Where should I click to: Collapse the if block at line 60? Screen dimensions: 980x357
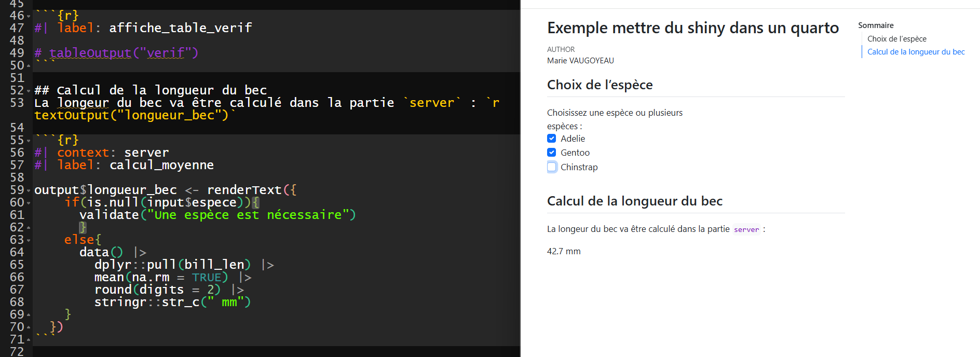tap(29, 203)
